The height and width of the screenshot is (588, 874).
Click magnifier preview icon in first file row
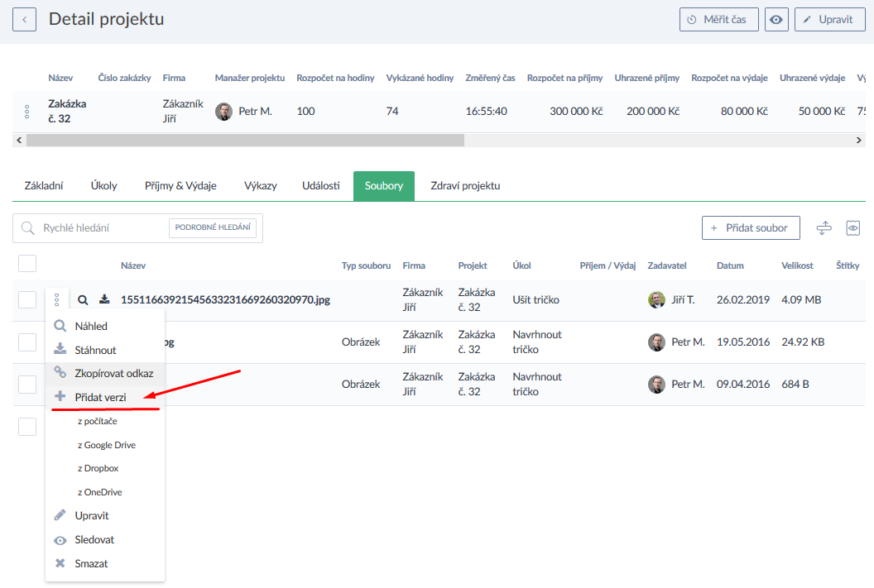(x=83, y=300)
